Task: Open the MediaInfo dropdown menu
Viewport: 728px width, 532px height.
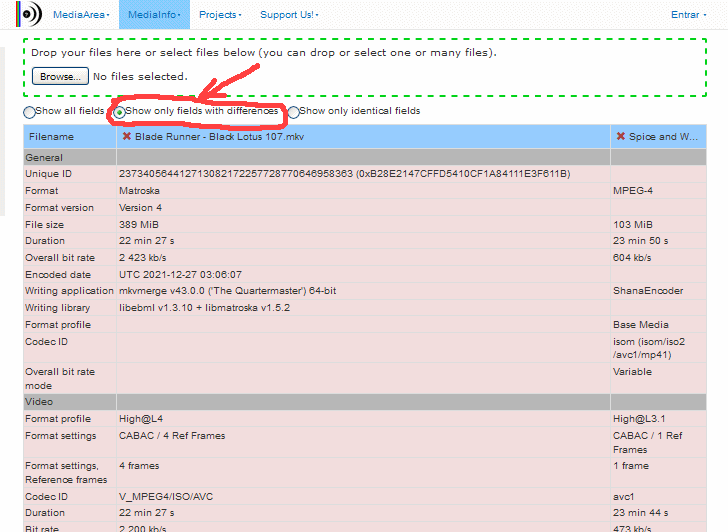Action: (x=154, y=14)
